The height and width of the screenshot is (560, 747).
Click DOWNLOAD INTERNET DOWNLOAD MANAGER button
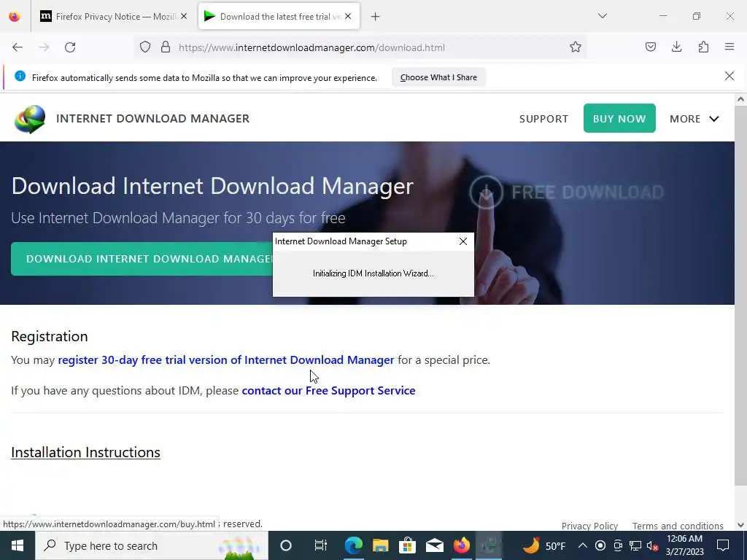click(142, 259)
